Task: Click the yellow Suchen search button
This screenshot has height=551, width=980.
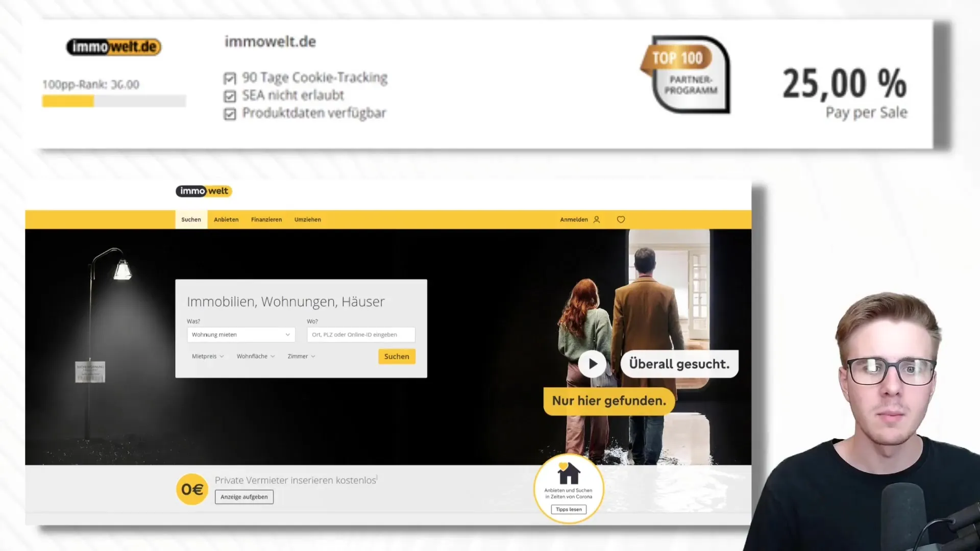Action: pyautogui.click(x=397, y=356)
